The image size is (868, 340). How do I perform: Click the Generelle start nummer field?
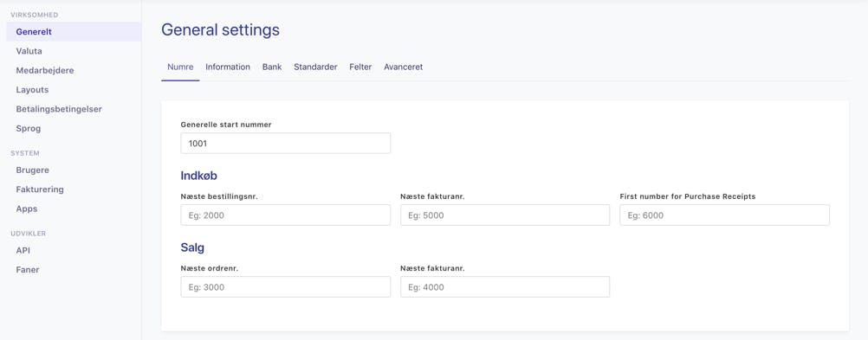[286, 144]
